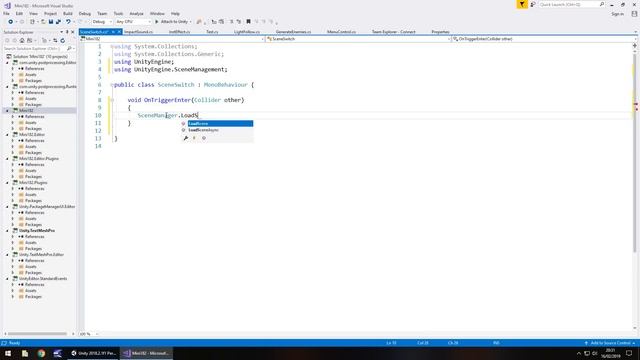This screenshot has height=360, width=640.
Task: Open the OnTriggerEnter member navigation dropdown
Action: coord(543,39)
